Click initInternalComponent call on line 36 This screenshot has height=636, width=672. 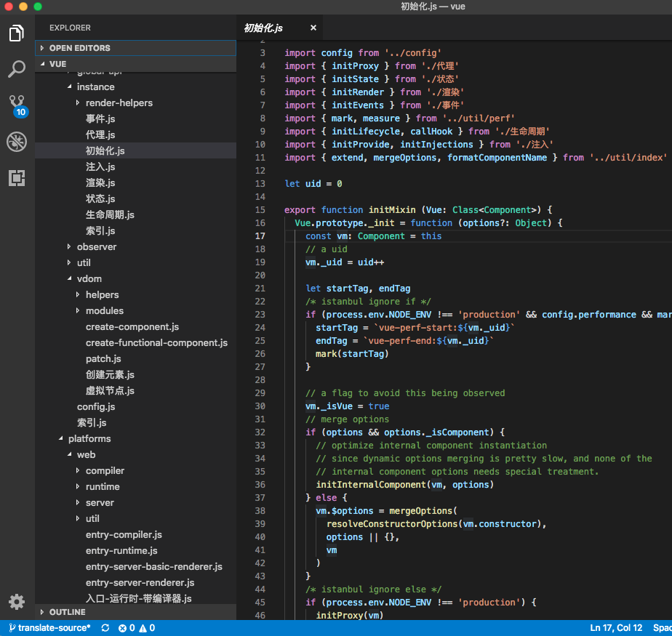[x=371, y=485]
